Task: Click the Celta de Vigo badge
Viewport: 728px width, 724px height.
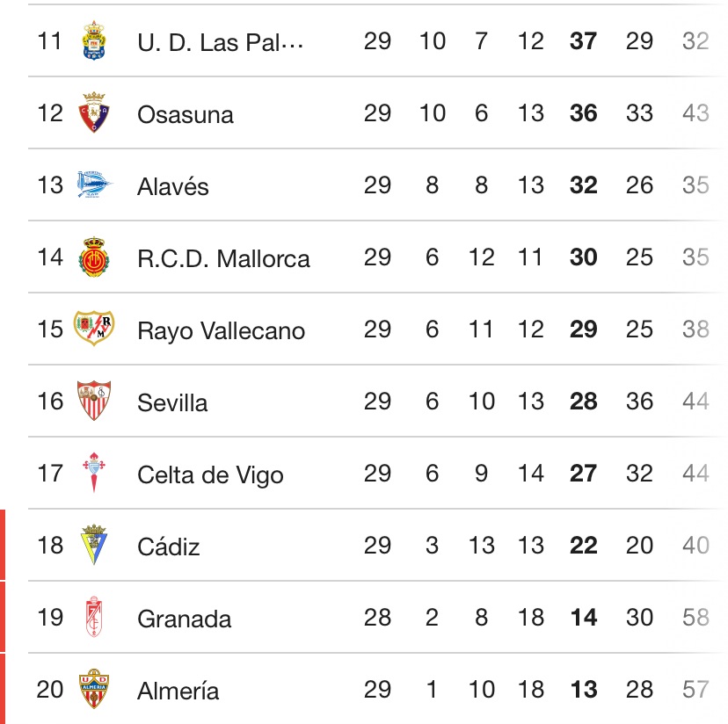Action: click(x=93, y=474)
